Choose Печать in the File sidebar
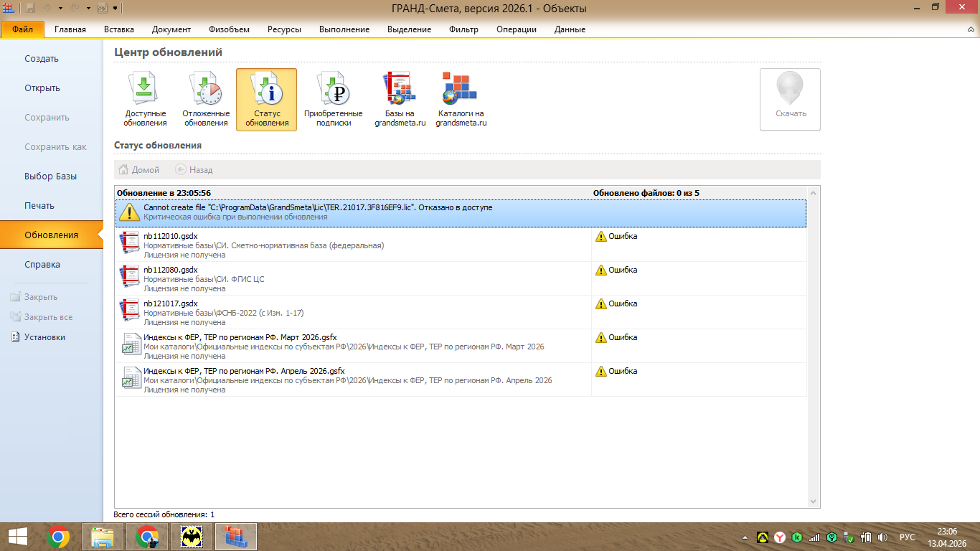The width and height of the screenshot is (980, 551). coord(39,206)
